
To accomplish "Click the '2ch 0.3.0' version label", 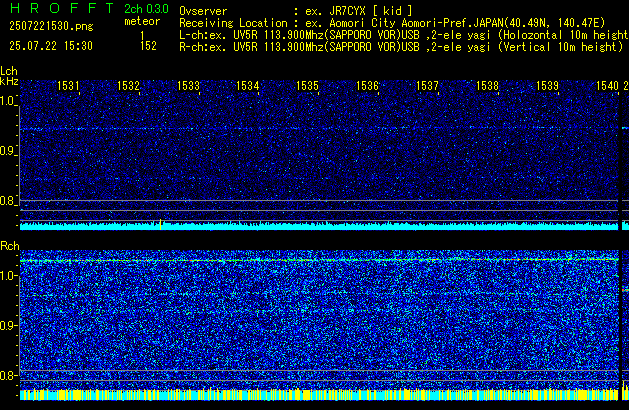I will (146, 9).
